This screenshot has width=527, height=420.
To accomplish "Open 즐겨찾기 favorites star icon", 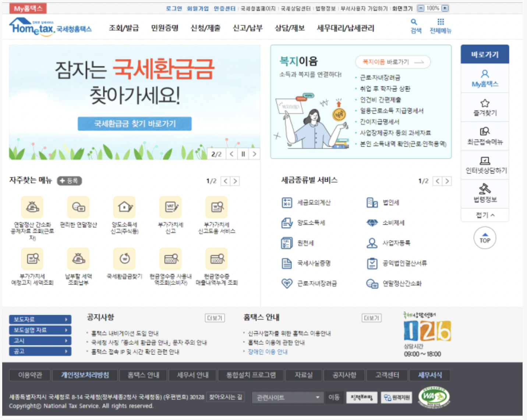I will (485, 107).
